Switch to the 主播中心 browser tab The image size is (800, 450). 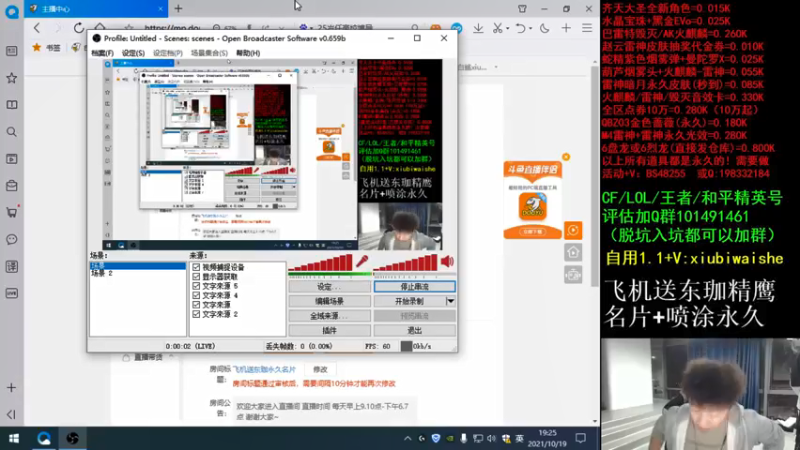[96, 9]
